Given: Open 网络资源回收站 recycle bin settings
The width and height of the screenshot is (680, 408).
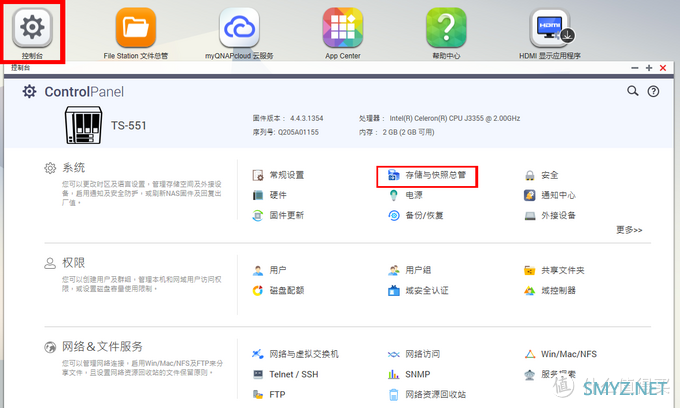Looking at the screenshot, I should click(x=427, y=395).
